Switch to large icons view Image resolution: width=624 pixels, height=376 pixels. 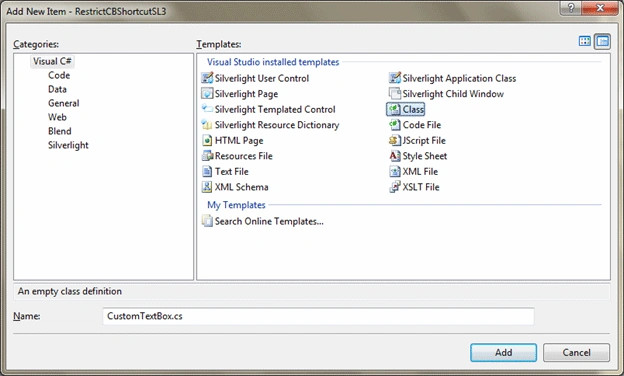[x=585, y=41]
